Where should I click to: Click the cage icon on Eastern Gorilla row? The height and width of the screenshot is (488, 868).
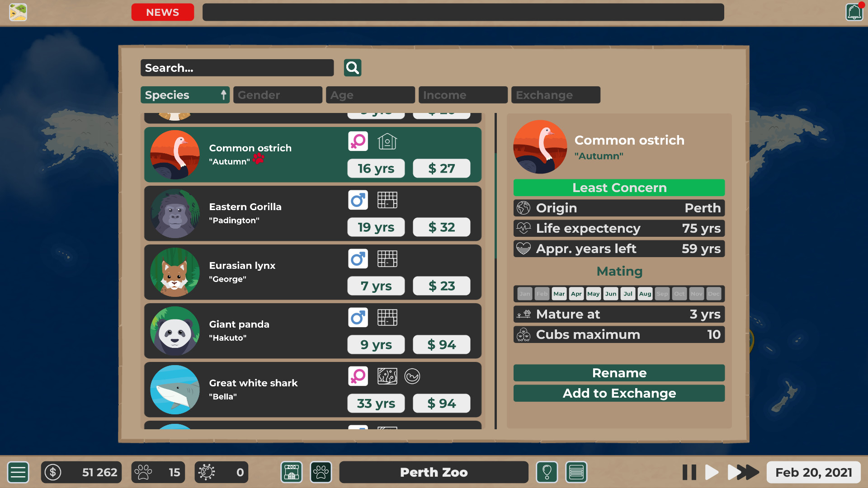387,200
